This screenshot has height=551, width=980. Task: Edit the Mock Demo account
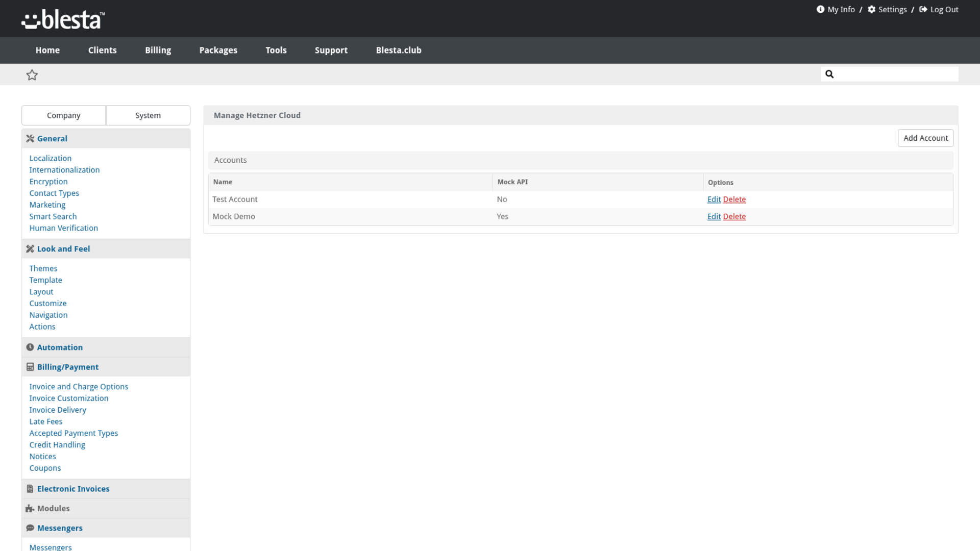[714, 216]
